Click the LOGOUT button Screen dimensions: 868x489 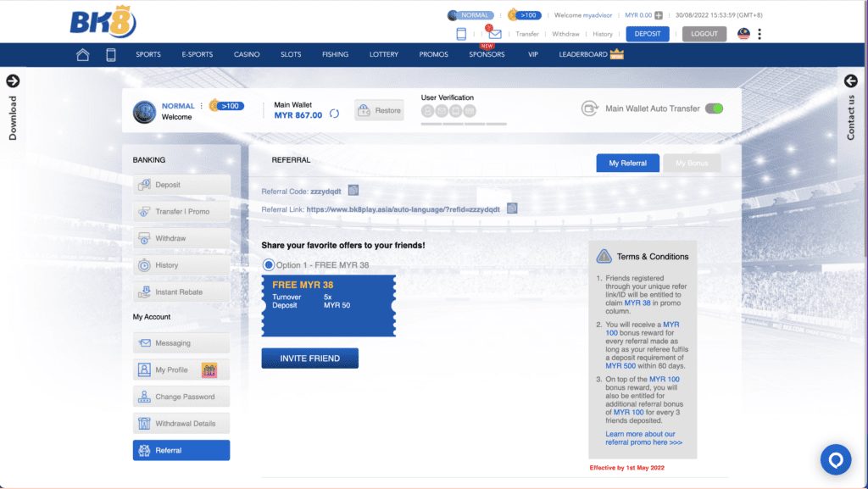tap(704, 34)
